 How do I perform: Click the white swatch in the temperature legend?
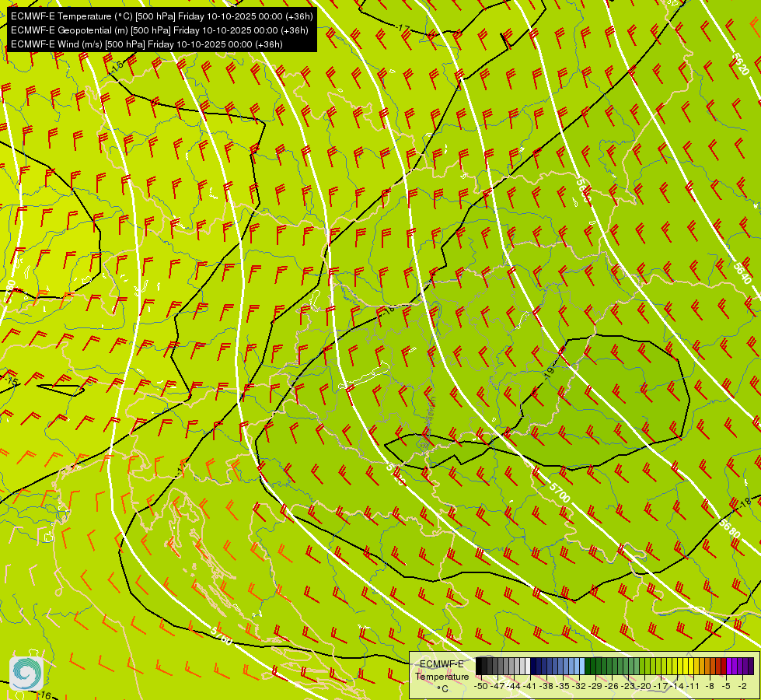click(528, 666)
